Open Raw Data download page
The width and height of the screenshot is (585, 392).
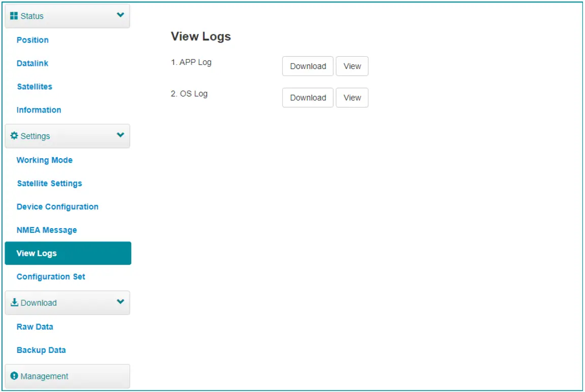tap(34, 327)
